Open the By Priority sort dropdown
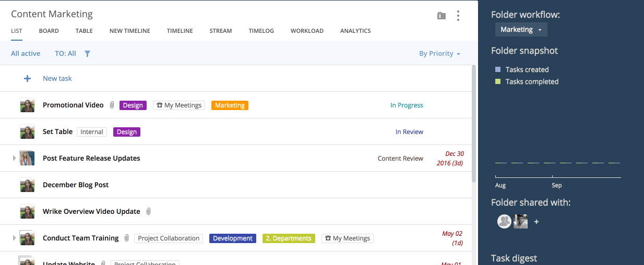This screenshot has height=265, width=644. (439, 53)
